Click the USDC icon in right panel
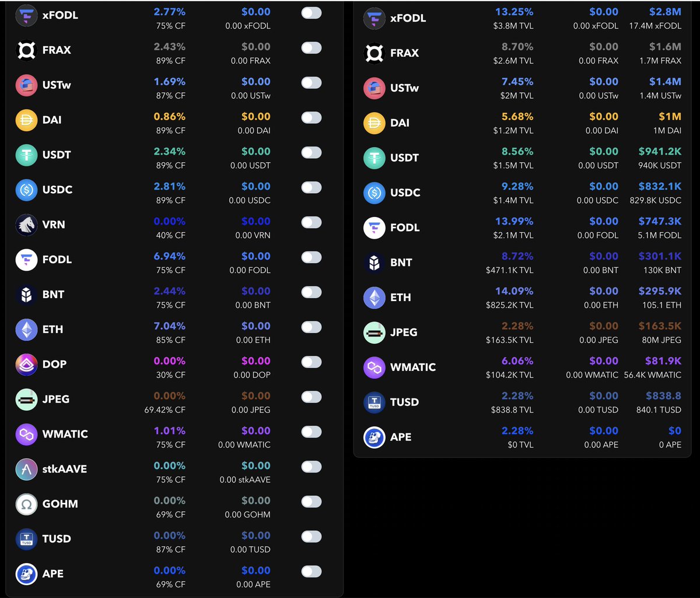700x598 pixels. [x=374, y=193]
